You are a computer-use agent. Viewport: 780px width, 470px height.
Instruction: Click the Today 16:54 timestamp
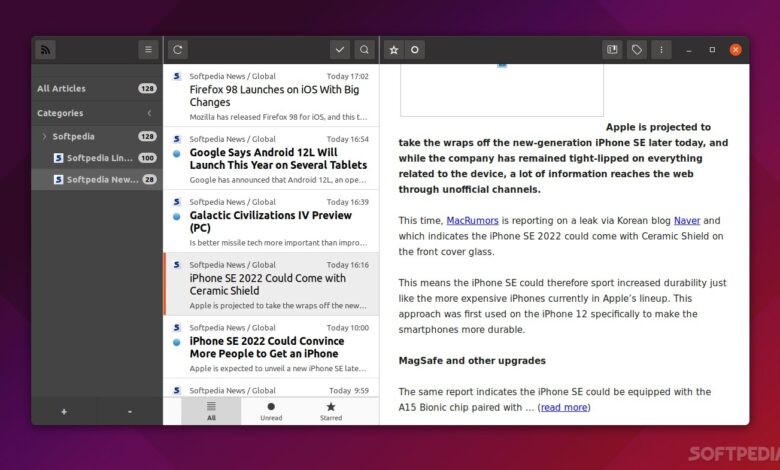[x=347, y=139]
